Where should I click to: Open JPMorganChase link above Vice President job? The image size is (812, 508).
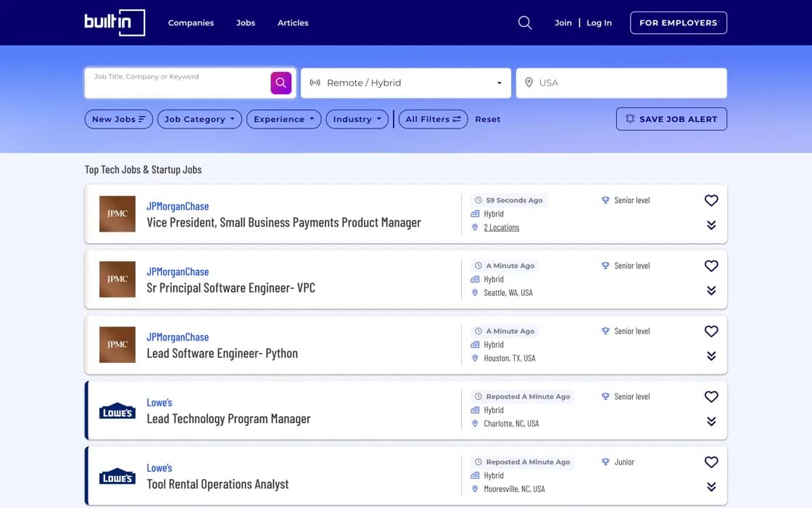(178, 206)
